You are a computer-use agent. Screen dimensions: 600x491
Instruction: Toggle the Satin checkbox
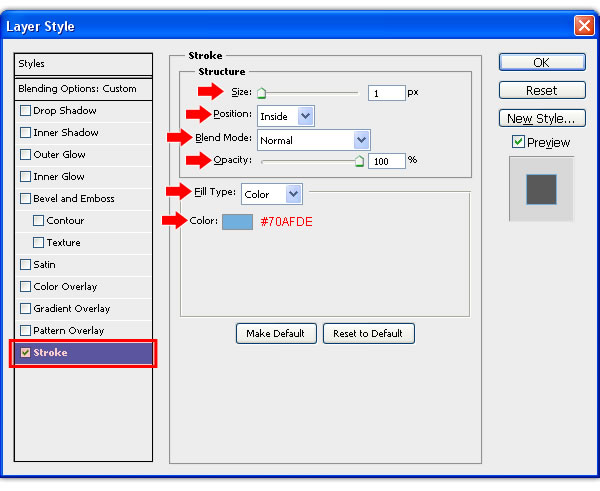pyautogui.click(x=25, y=264)
